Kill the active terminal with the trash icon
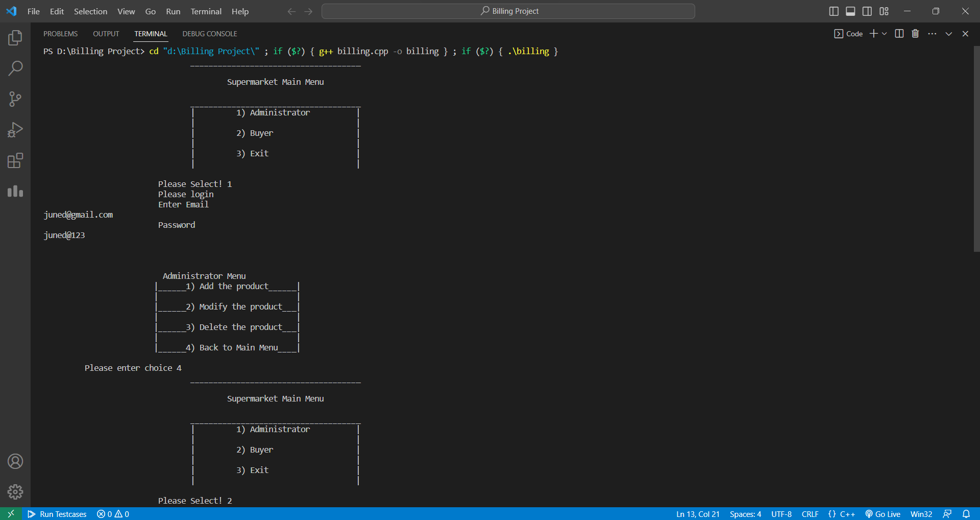Screen dimensions: 980x520 [915, 33]
